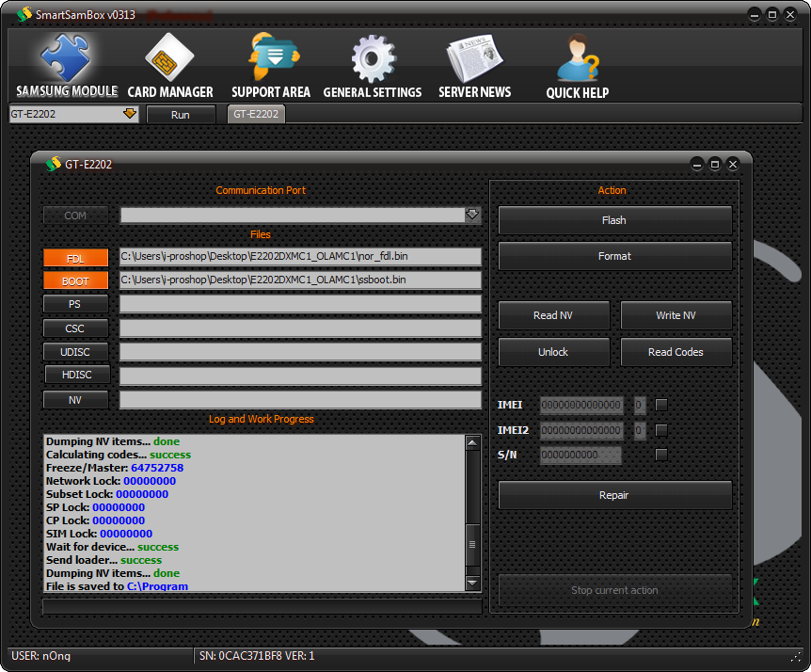Click the NV file button
Image resolution: width=811 pixels, height=672 pixels.
pyautogui.click(x=75, y=400)
